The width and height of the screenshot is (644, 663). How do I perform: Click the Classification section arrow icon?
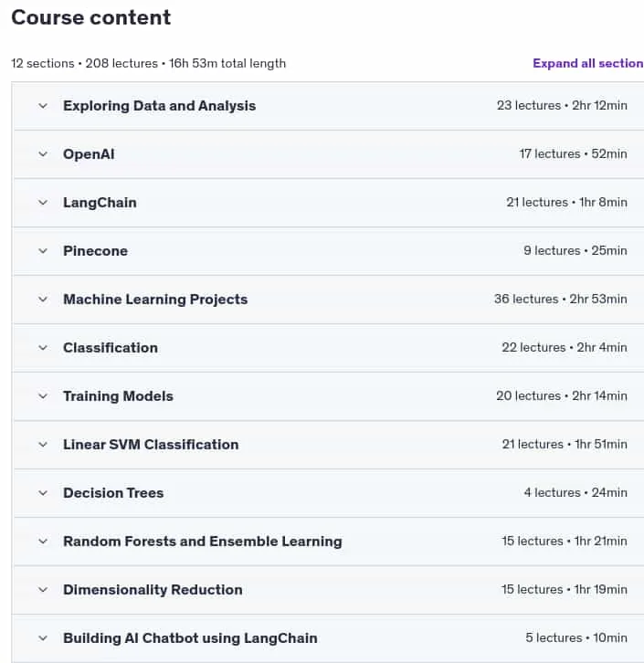pyautogui.click(x=43, y=348)
